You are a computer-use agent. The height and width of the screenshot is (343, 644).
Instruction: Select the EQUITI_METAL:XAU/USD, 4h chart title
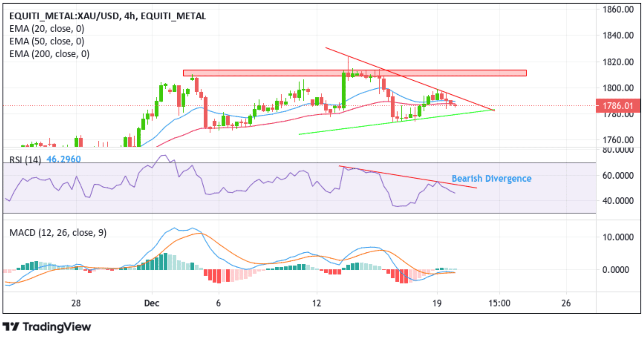click(107, 16)
